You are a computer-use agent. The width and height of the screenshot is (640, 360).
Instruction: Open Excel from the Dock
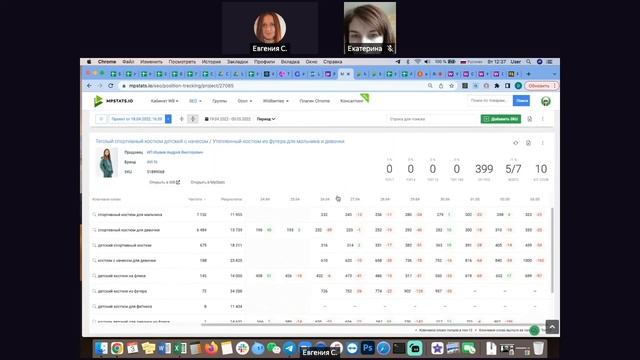(180, 348)
